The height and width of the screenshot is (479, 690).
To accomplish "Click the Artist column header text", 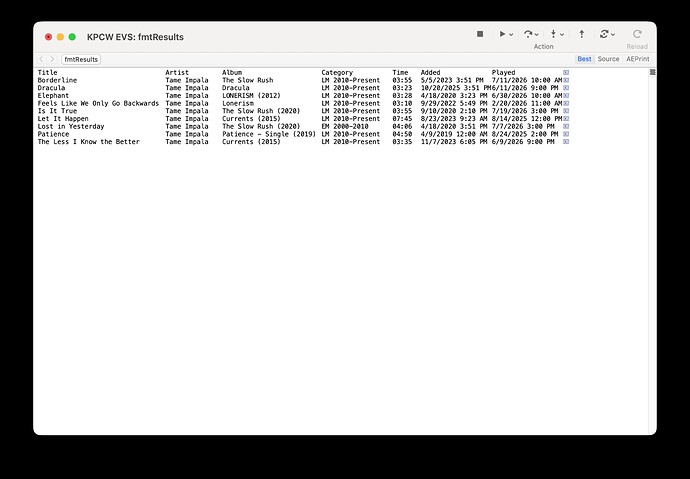I will click(x=177, y=73).
